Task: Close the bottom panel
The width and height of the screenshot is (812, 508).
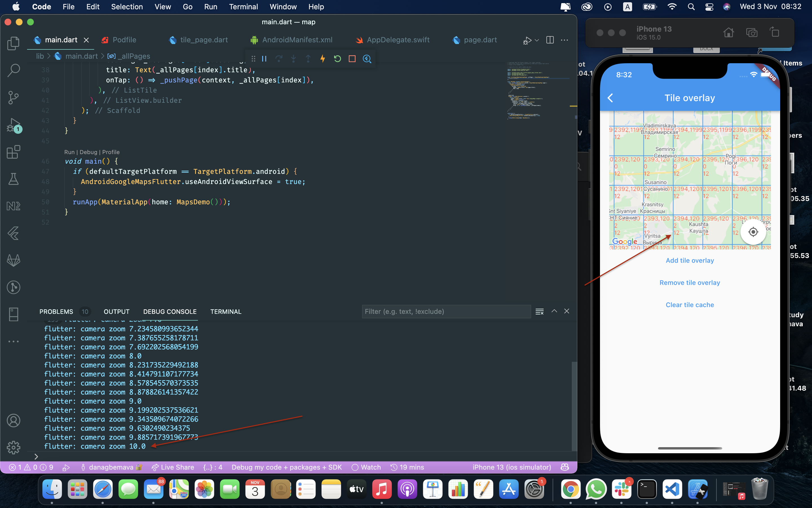Action: click(x=567, y=311)
